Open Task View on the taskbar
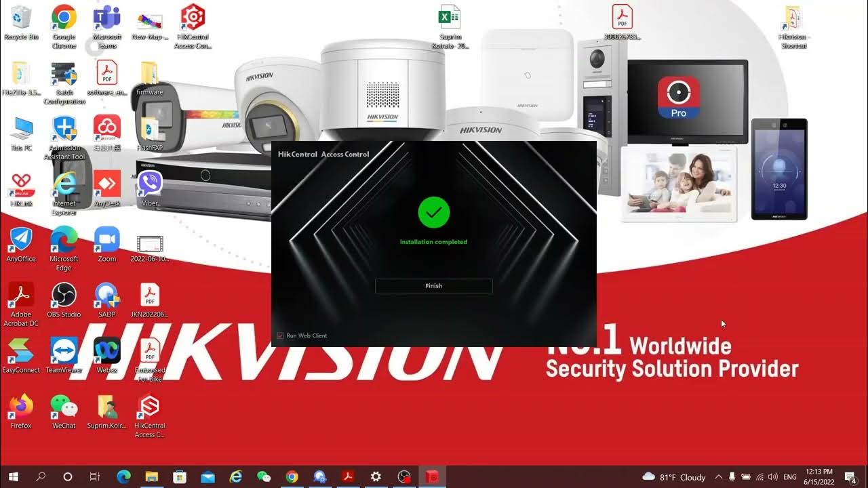Viewport: 868px width, 488px height. pos(95,477)
